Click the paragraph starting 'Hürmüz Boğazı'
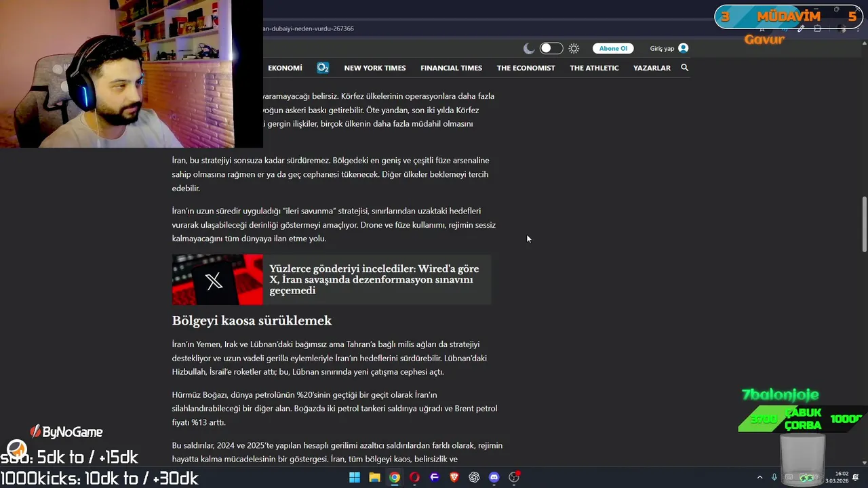Viewport: 868px width, 488px height. coord(334,408)
